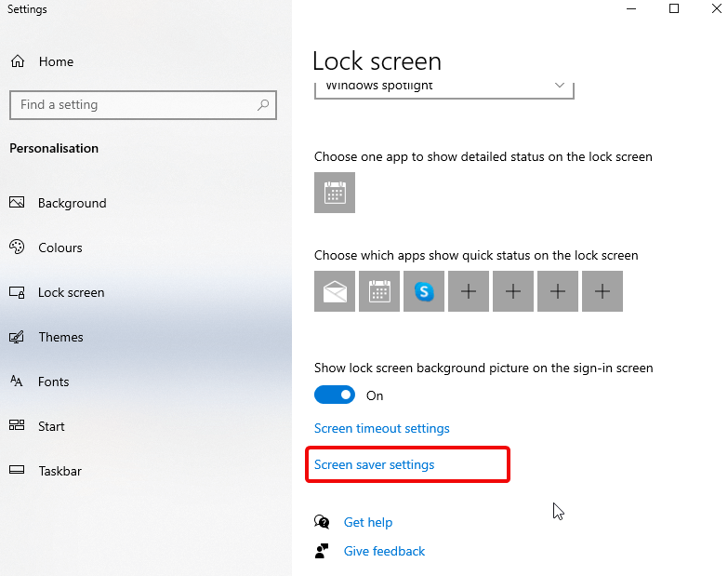Image resolution: width=728 pixels, height=576 pixels.
Task: Open Colours personalisation page
Action: [60, 248]
